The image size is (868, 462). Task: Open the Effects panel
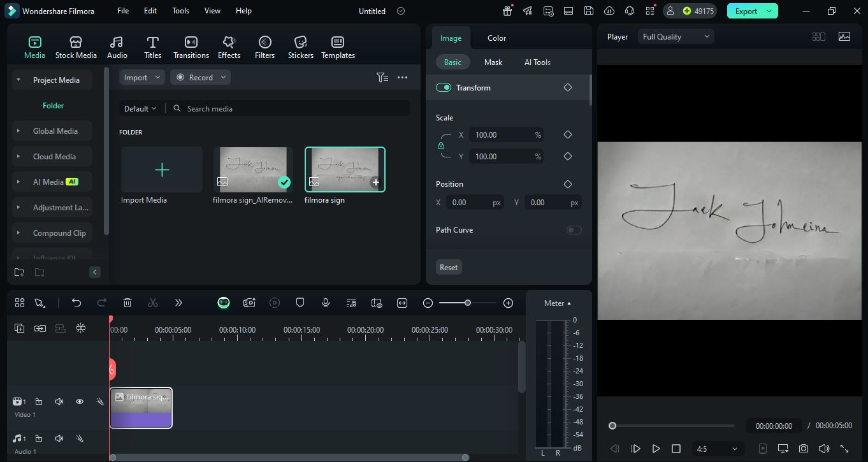click(229, 47)
